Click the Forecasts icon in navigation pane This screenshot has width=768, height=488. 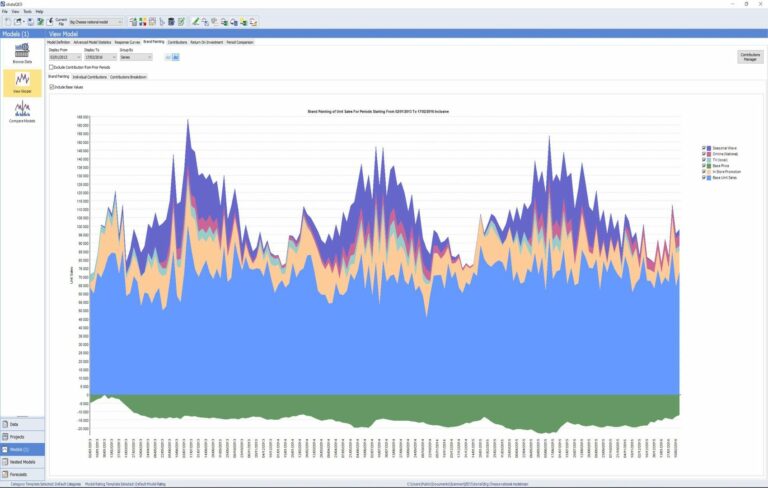pos(5,474)
